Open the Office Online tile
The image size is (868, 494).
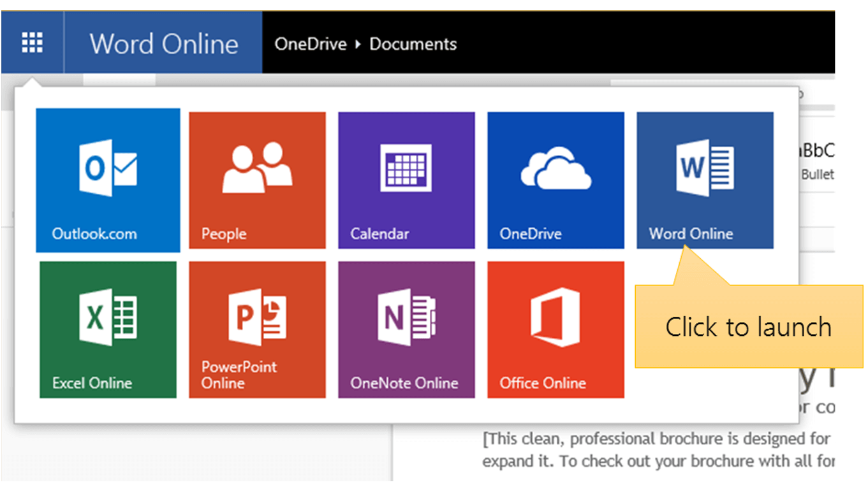(555, 330)
